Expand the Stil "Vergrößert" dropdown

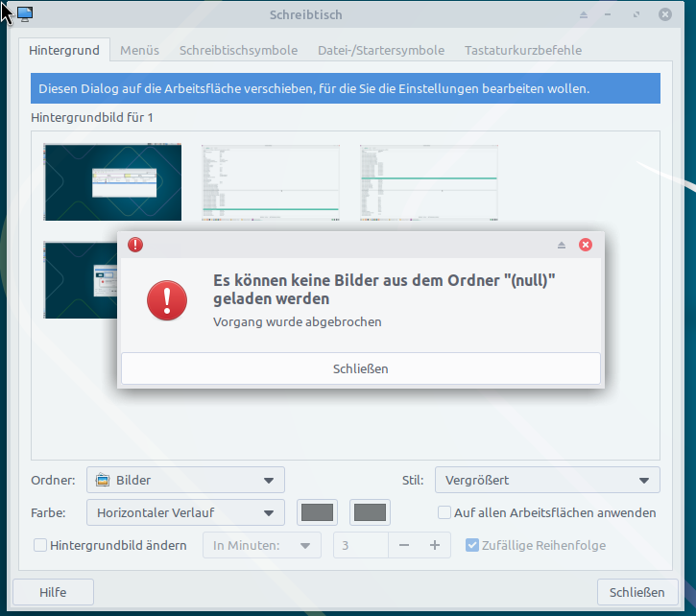click(x=547, y=480)
